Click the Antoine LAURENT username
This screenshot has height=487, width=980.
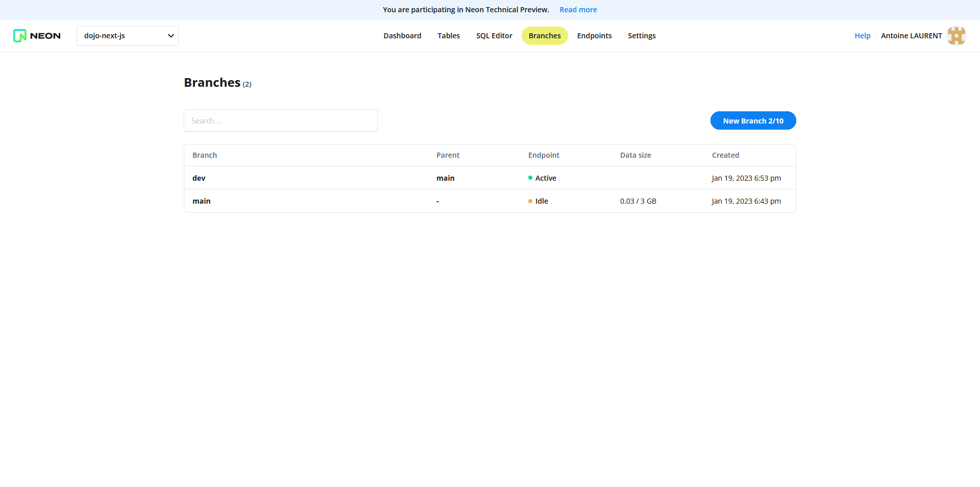[911, 36]
